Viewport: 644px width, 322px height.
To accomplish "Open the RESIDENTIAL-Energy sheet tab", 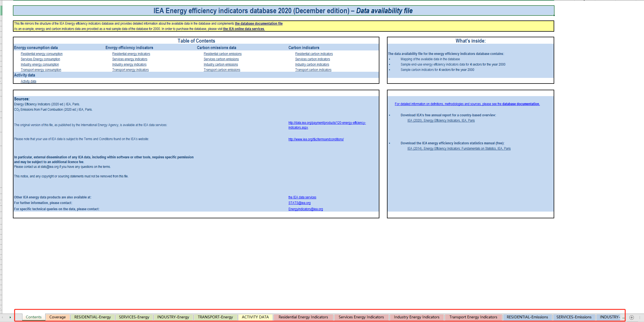I will point(93,317).
